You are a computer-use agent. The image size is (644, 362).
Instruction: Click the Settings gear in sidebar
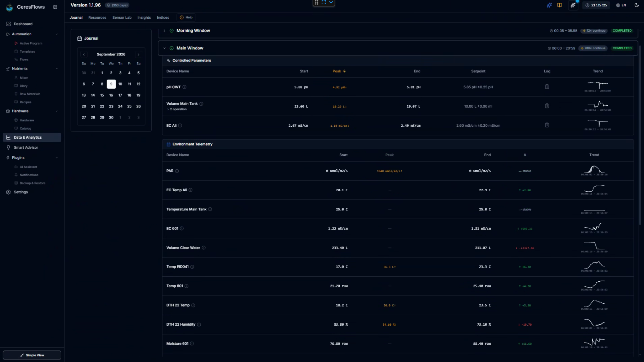[x=8, y=192]
